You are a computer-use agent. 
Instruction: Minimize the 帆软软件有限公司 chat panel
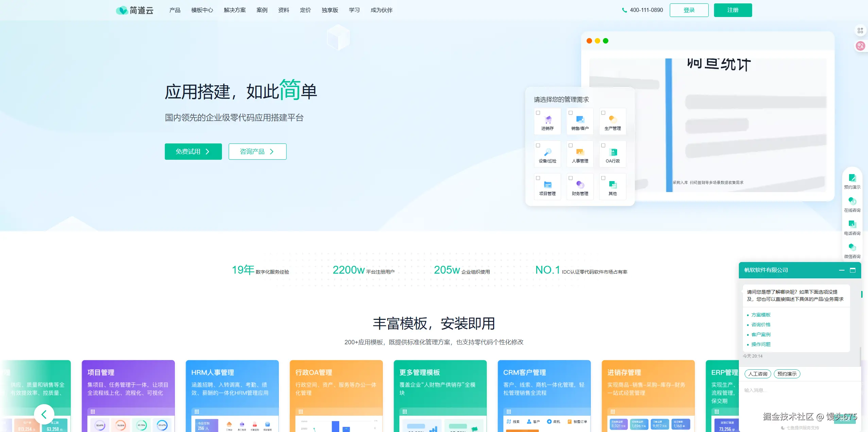point(842,270)
